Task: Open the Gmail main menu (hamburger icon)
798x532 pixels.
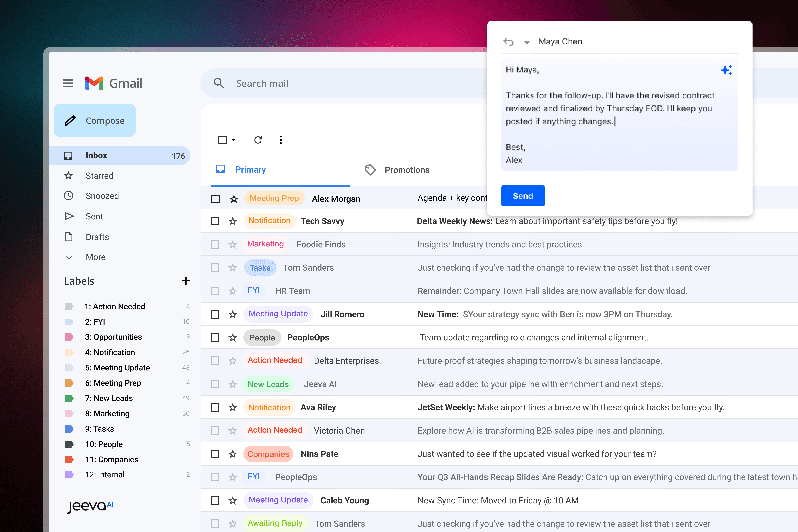Action: tap(67, 83)
